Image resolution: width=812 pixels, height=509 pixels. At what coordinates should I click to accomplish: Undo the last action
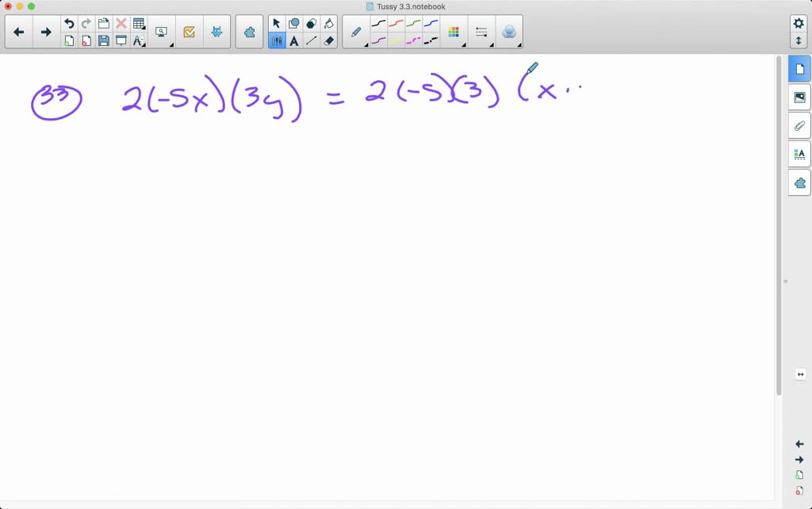69,22
